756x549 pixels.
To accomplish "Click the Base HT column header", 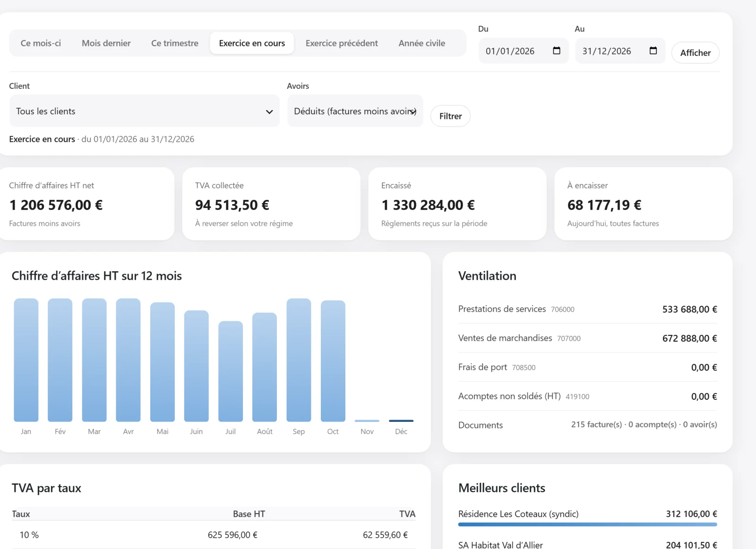I will tap(249, 514).
